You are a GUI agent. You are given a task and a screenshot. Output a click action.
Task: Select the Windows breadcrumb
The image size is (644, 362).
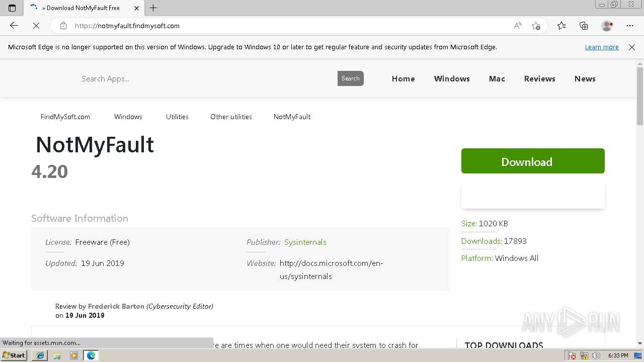[x=128, y=117]
